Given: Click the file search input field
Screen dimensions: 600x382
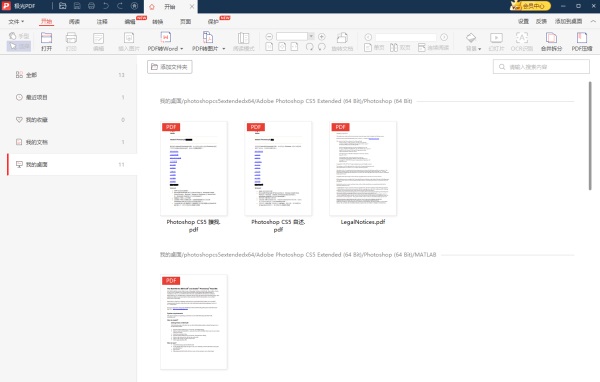Looking at the screenshot, I should point(541,67).
